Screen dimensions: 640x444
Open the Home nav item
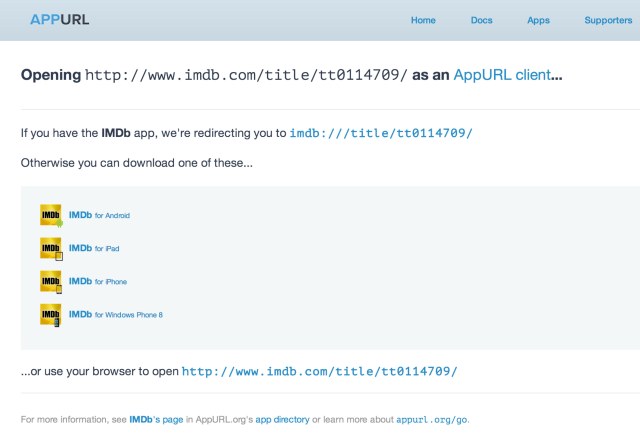pyautogui.click(x=423, y=20)
